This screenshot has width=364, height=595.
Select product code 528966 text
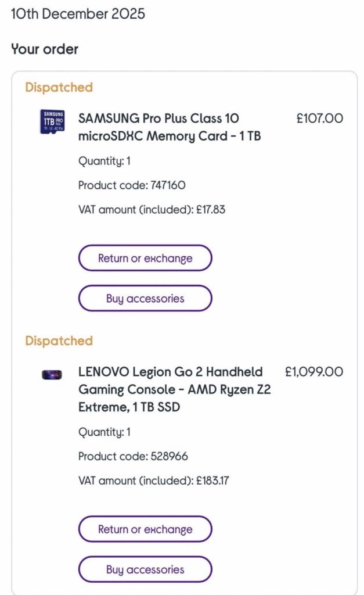tap(133, 457)
